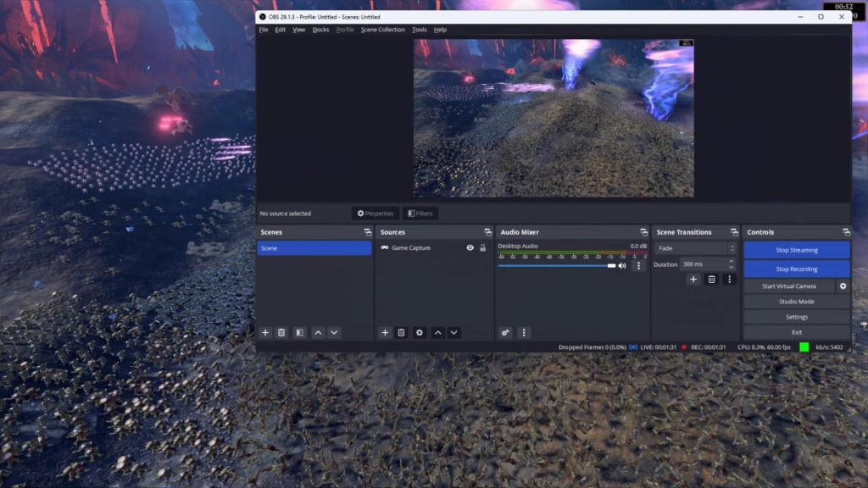Image resolution: width=868 pixels, height=488 pixels.
Task: Open the Docks menu
Action: (320, 30)
